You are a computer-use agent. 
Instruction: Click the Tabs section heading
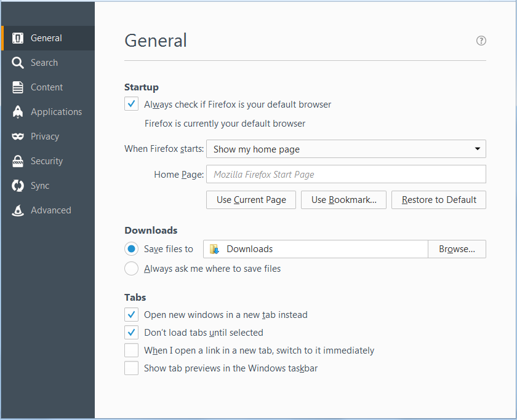coord(135,298)
